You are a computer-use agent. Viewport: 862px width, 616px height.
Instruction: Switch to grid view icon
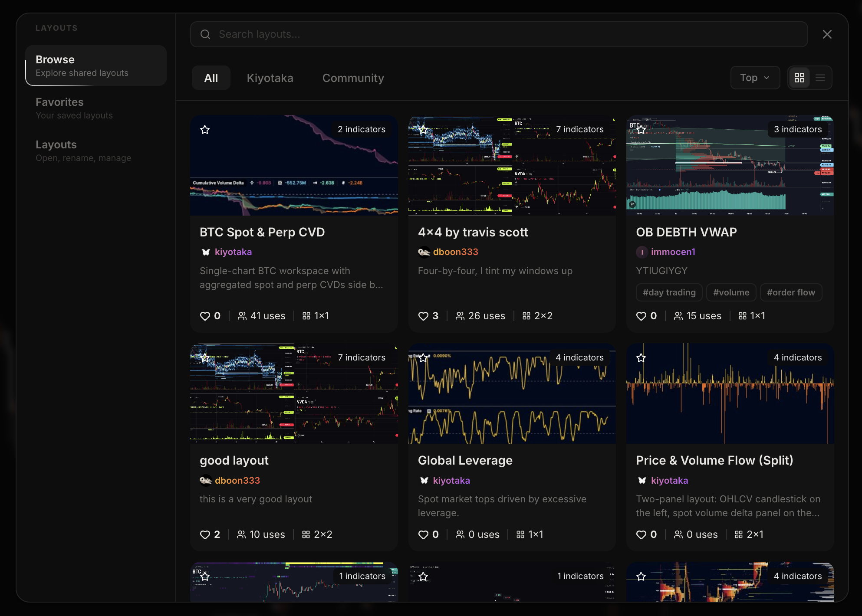(799, 78)
